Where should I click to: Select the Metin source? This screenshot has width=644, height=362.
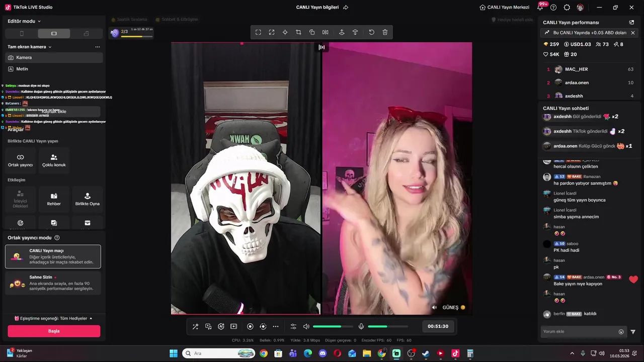(54, 69)
